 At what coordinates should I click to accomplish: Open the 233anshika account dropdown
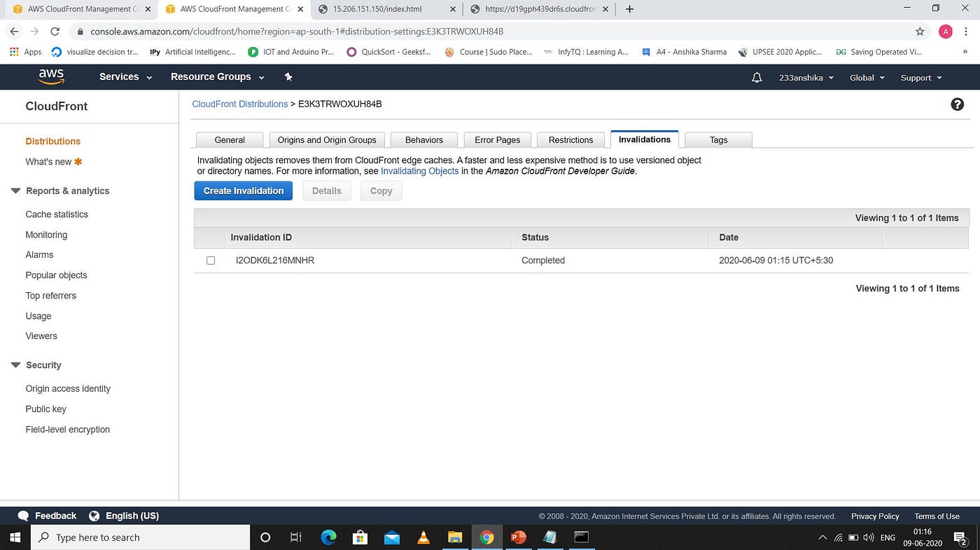tap(806, 78)
